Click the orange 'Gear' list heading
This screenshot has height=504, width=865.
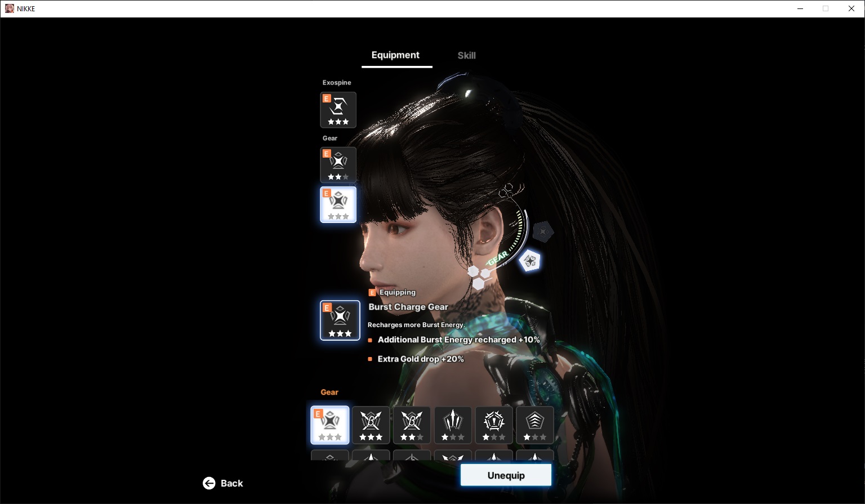pos(329,392)
